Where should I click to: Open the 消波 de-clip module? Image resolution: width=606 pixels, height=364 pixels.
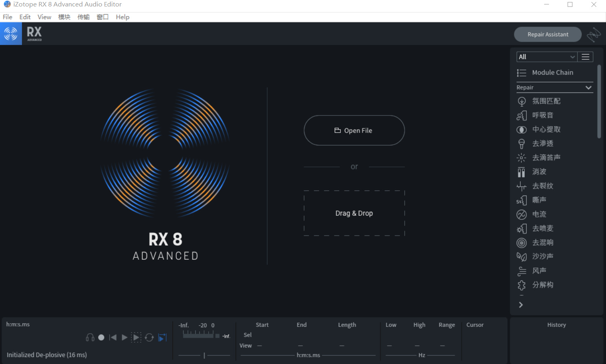click(532, 172)
